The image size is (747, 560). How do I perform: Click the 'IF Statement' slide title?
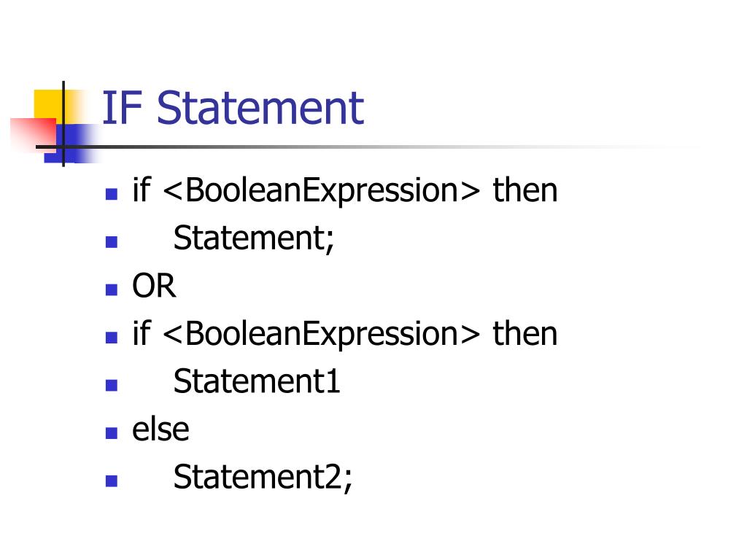pyautogui.click(x=233, y=108)
